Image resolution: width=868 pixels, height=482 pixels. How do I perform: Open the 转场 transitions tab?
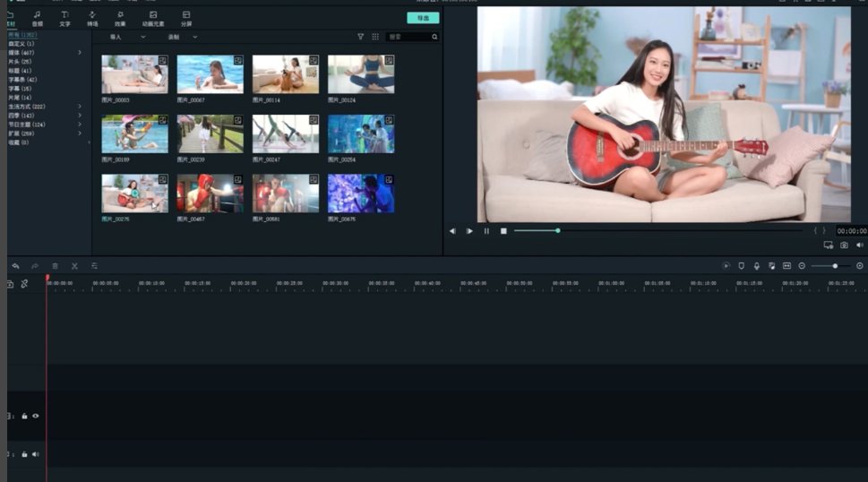92,18
